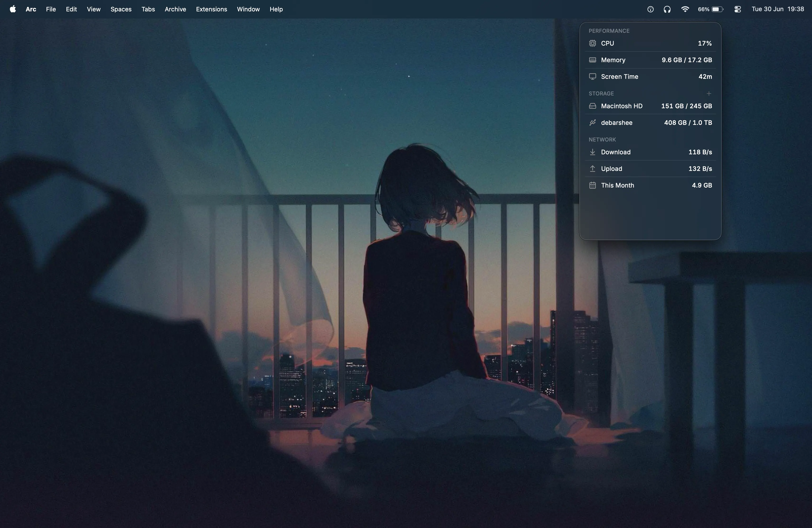Open the Window menu

[x=248, y=9]
